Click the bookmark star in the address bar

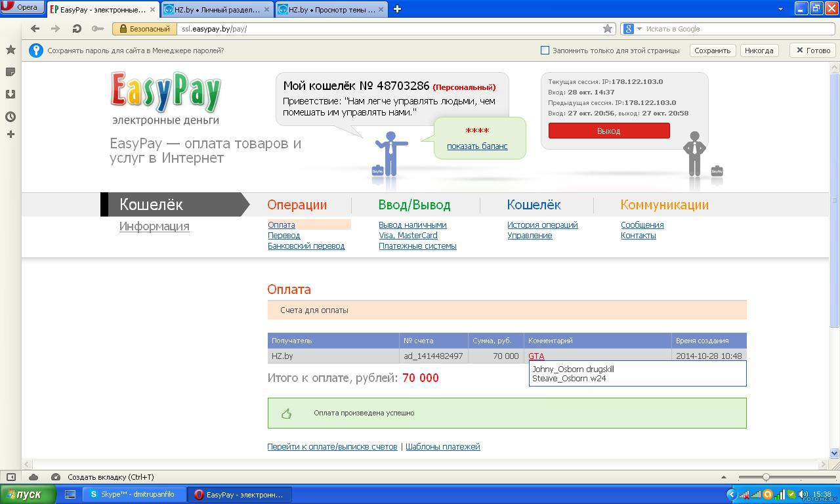click(608, 29)
